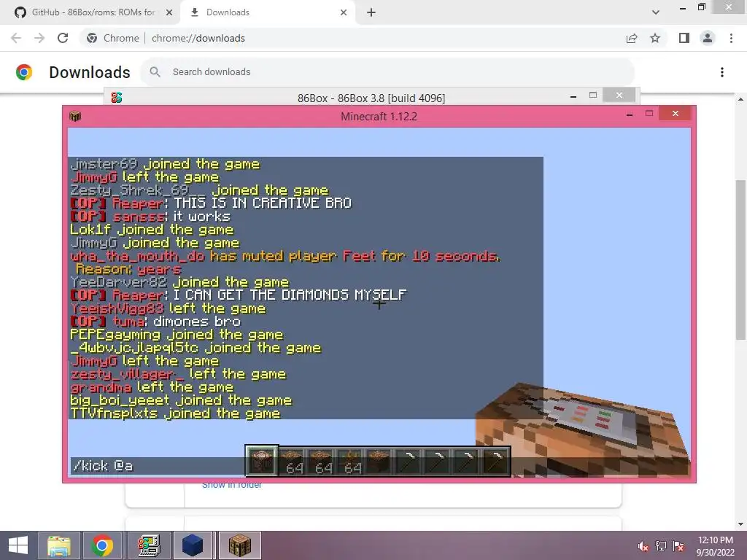Bookmark this page with the star icon

pyautogui.click(x=655, y=38)
